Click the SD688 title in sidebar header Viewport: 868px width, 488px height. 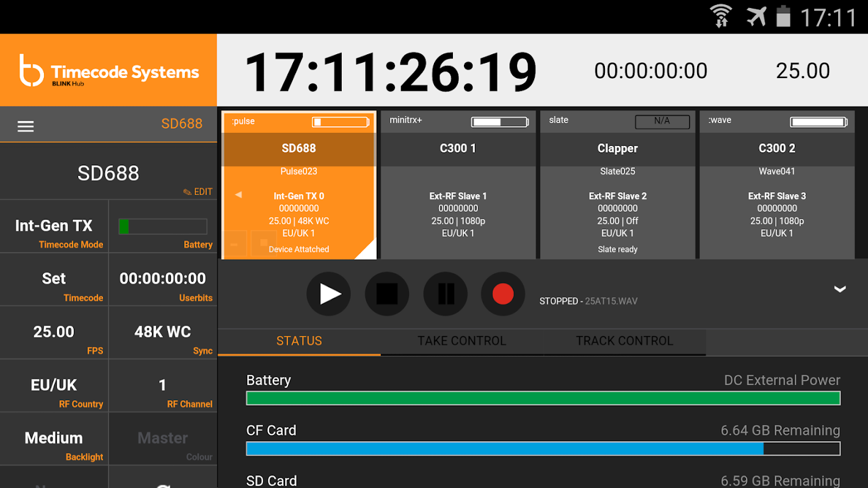181,124
